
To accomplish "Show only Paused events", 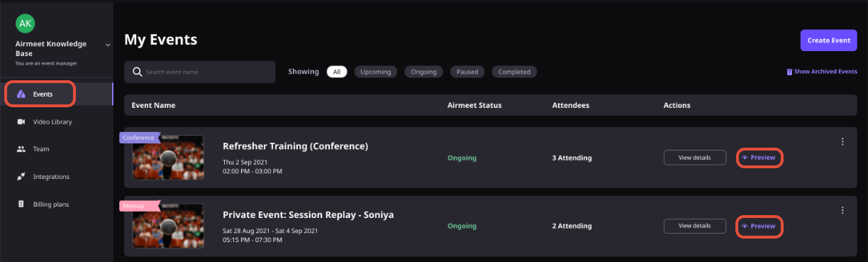I will (467, 72).
